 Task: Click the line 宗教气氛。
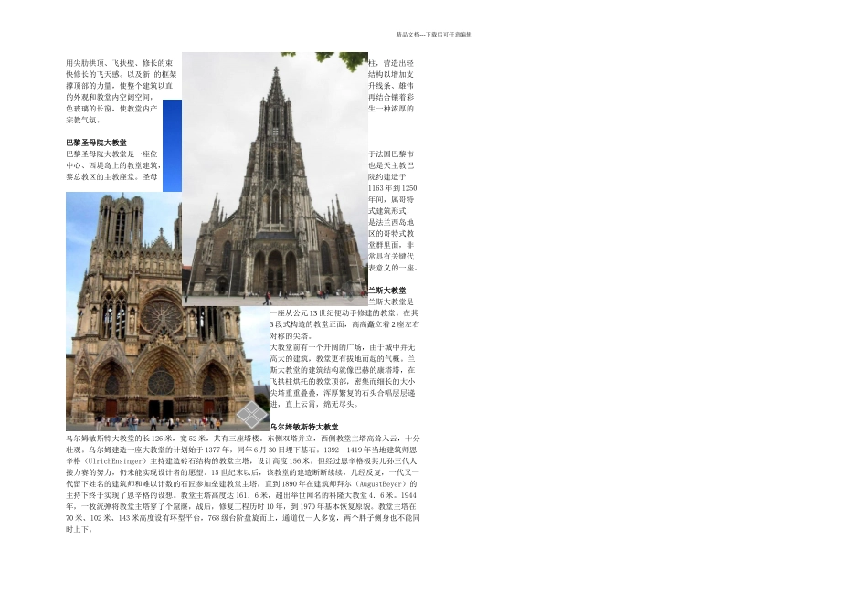(x=83, y=120)
